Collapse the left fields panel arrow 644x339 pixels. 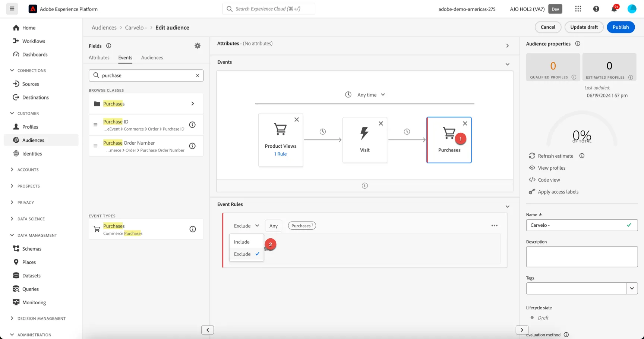click(208, 330)
